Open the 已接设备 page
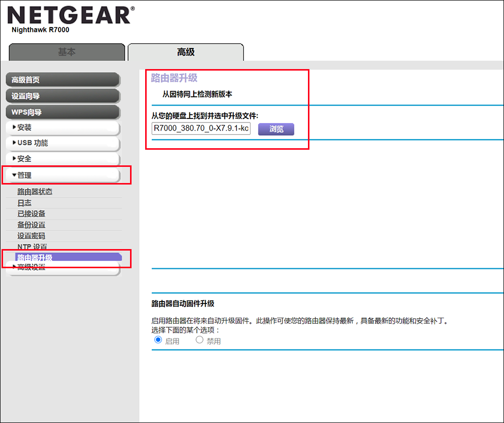The height and width of the screenshot is (423, 504). tap(31, 213)
